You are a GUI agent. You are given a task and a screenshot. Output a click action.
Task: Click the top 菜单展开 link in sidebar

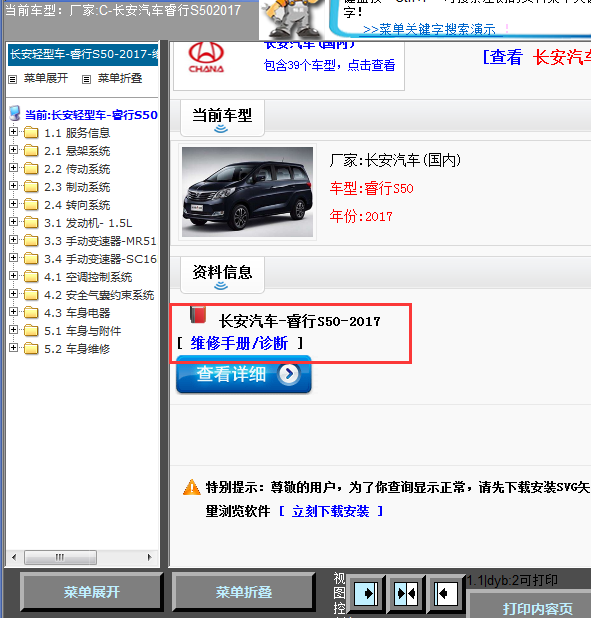[x=46, y=78]
